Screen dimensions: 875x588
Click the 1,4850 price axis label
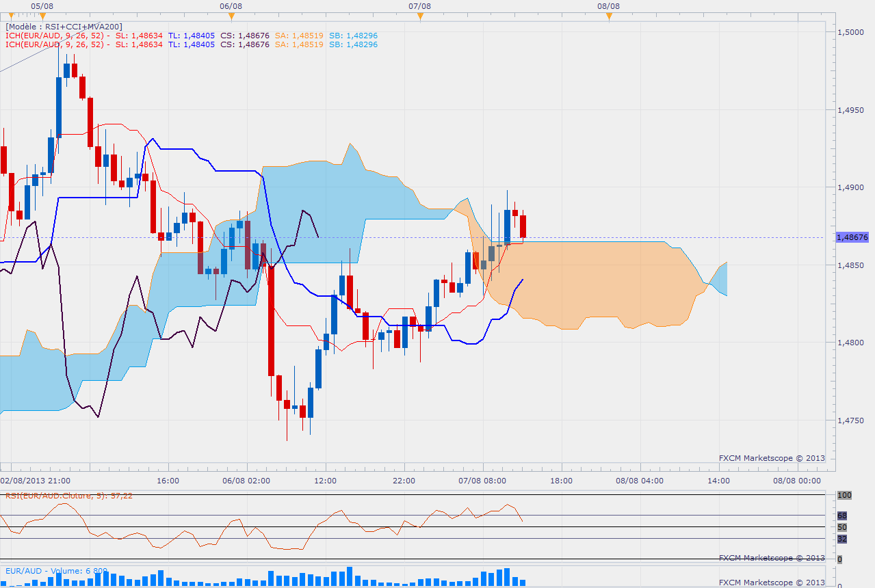(x=852, y=265)
